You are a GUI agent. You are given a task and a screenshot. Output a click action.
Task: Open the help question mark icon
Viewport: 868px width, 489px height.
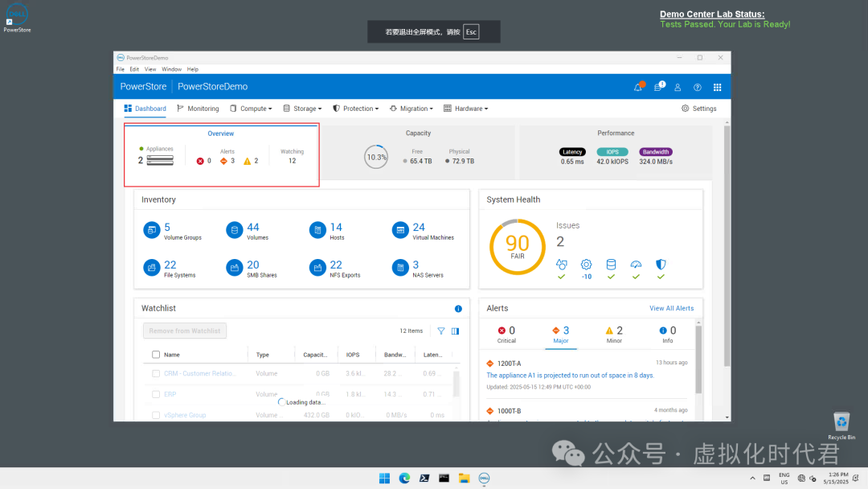[x=698, y=87]
